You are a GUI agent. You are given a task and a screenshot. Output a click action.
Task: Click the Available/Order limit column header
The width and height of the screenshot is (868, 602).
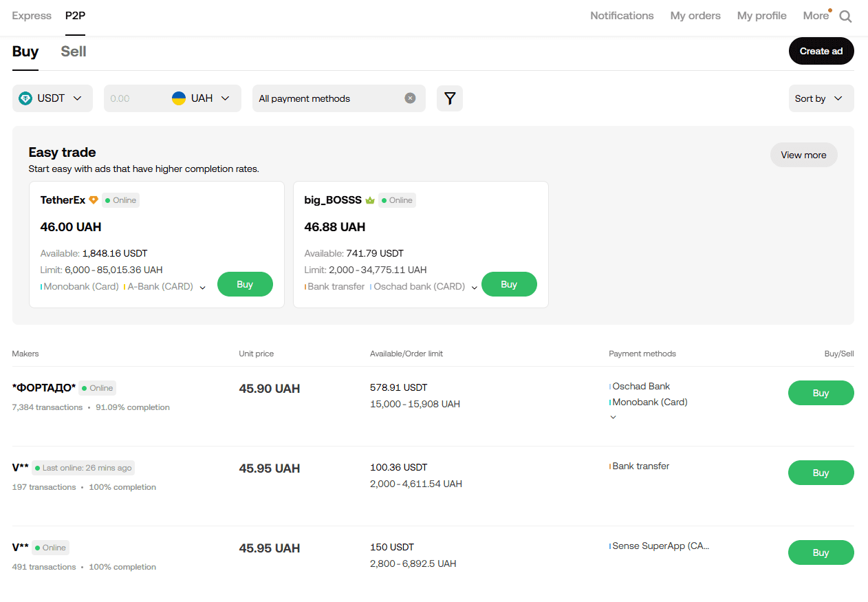406,354
